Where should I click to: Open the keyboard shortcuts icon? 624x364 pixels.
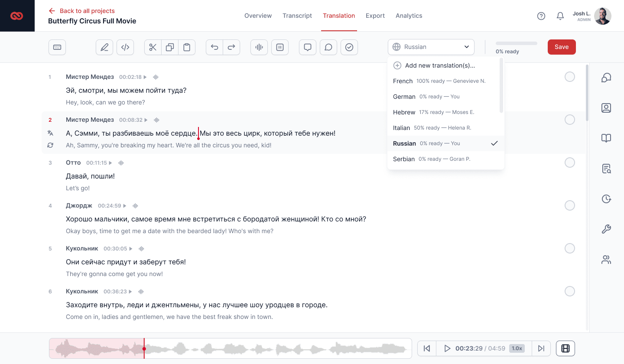[57, 47]
